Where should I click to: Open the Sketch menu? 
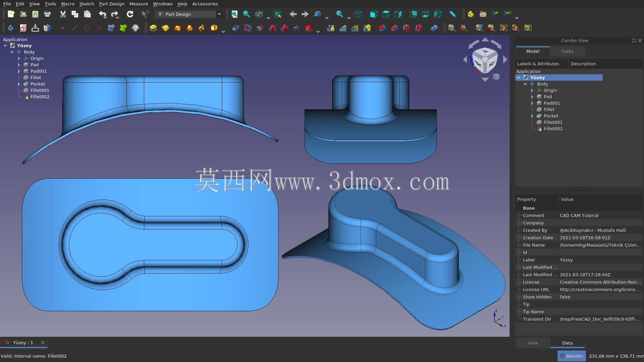[x=86, y=4]
